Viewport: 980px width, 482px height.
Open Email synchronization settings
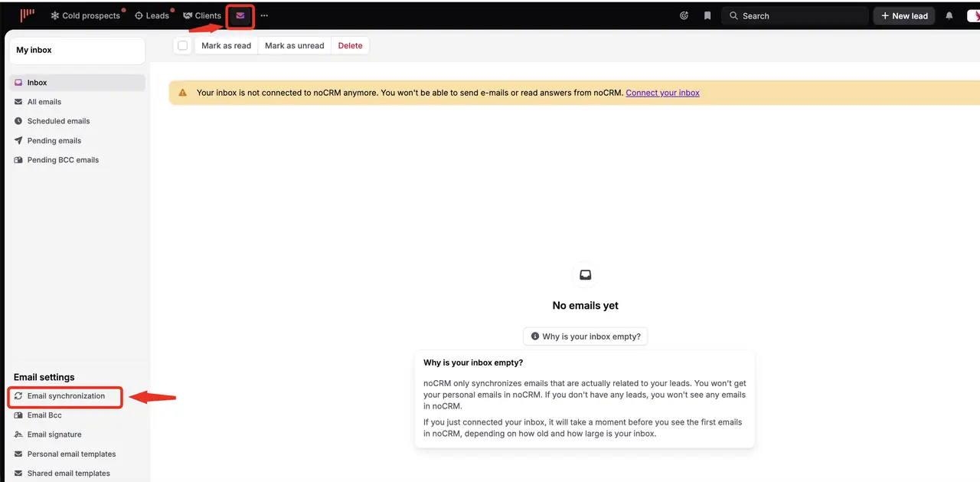(66, 396)
